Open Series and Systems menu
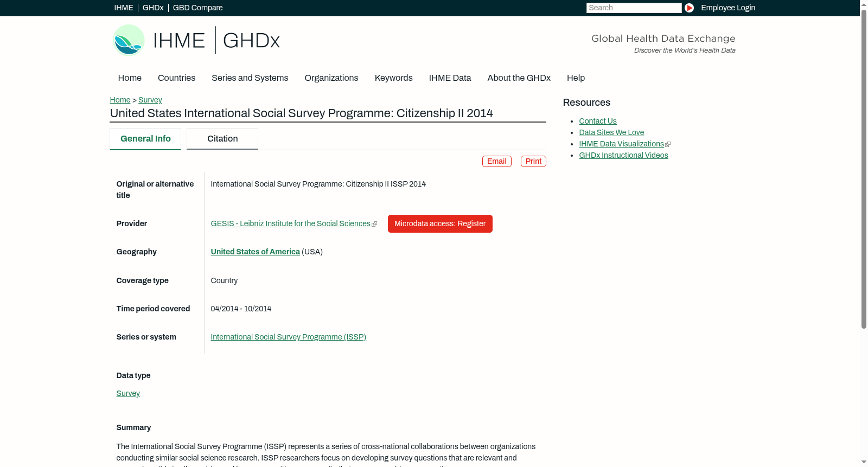The width and height of the screenshot is (868, 467). pyautogui.click(x=250, y=78)
